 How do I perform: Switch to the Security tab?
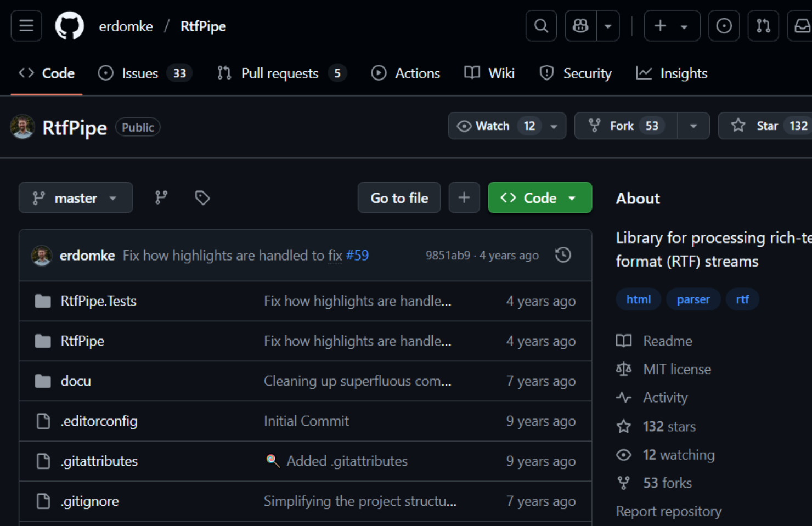pos(576,73)
